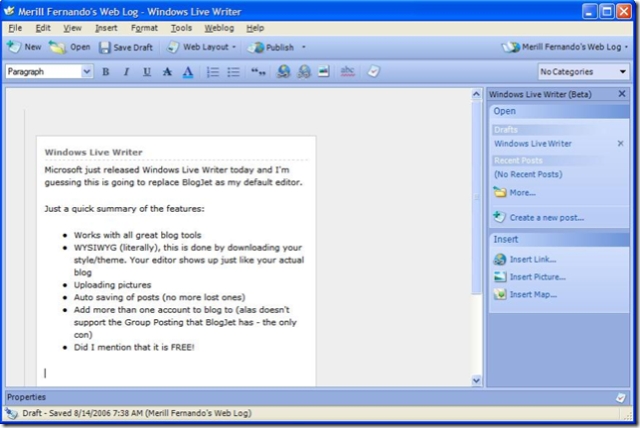The image size is (640, 428).
Task: Open the Edit menu
Action: point(43,28)
